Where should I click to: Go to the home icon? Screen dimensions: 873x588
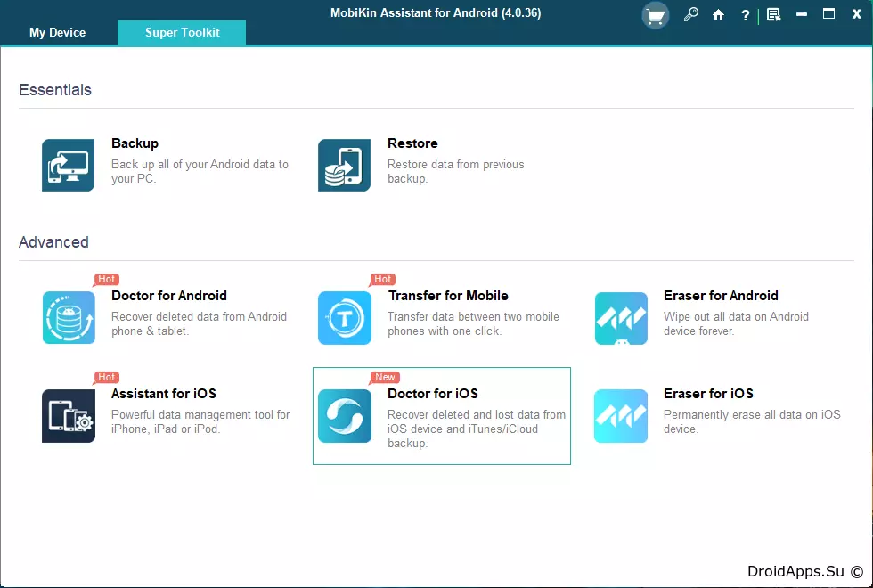[718, 15]
